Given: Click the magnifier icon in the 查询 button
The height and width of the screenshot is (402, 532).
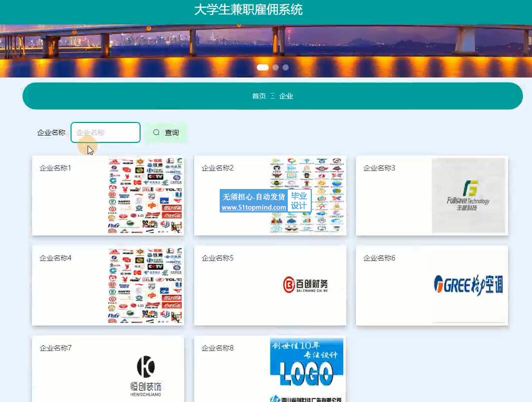Looking at the screenshot, I should coord(156,132).
